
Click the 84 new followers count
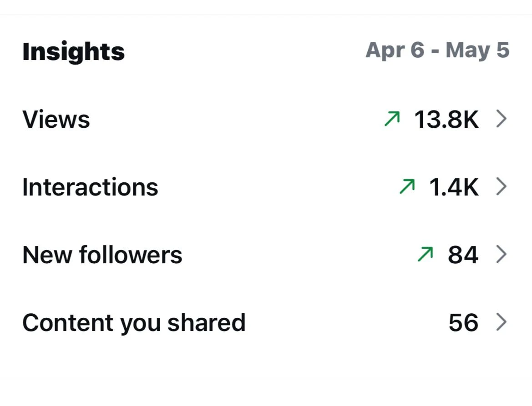463,255
